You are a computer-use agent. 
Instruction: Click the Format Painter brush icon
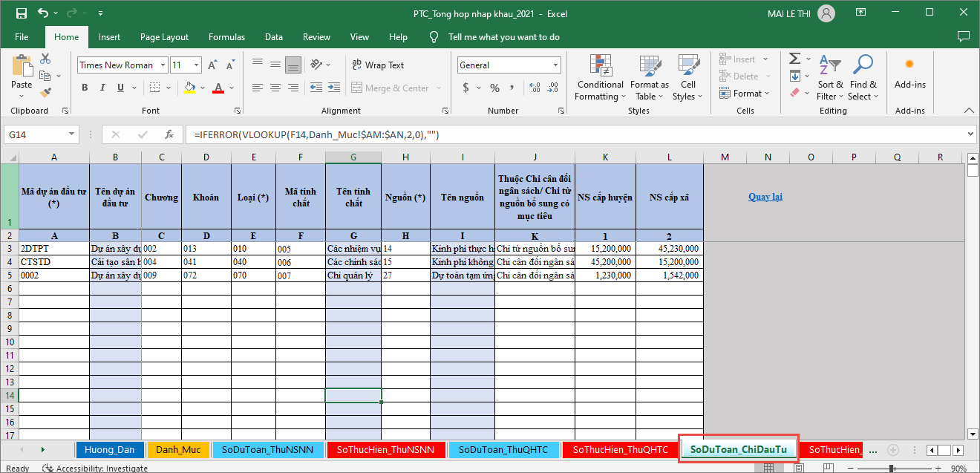pyautogui.click(x=45, y=93)
